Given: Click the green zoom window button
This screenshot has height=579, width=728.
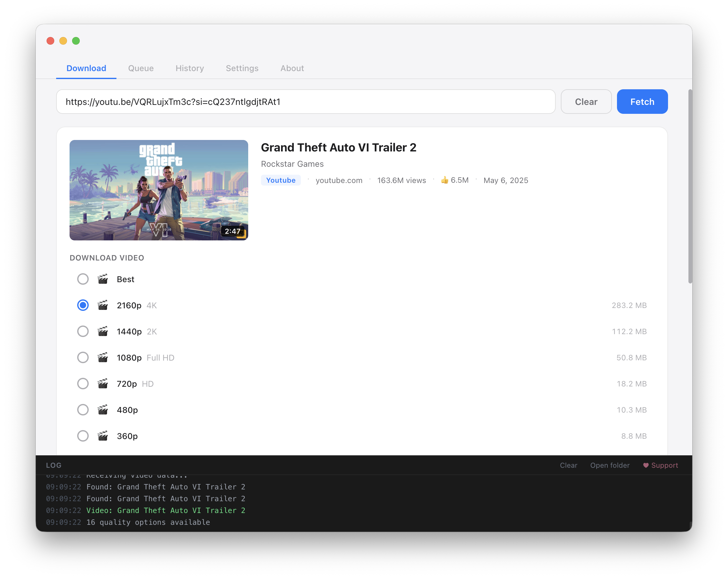Looking at the screenshot, I should (76, 41).
